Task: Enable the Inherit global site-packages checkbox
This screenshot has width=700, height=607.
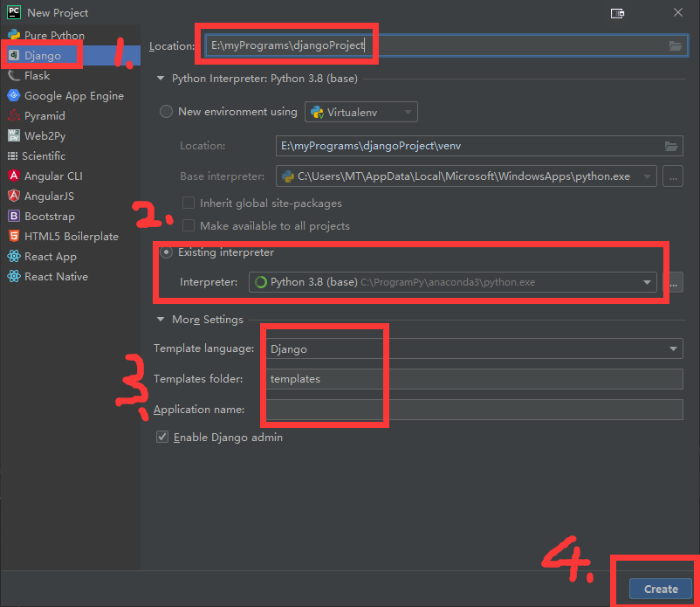Action: (x=188, y=202)
